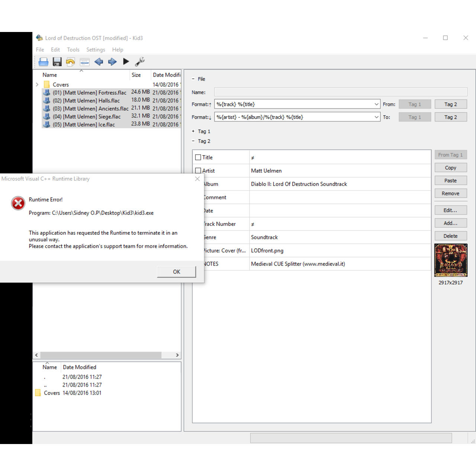Expand the Covers folder in file tree
This screenshot has height=476, width=476.
tap(37, 85)
